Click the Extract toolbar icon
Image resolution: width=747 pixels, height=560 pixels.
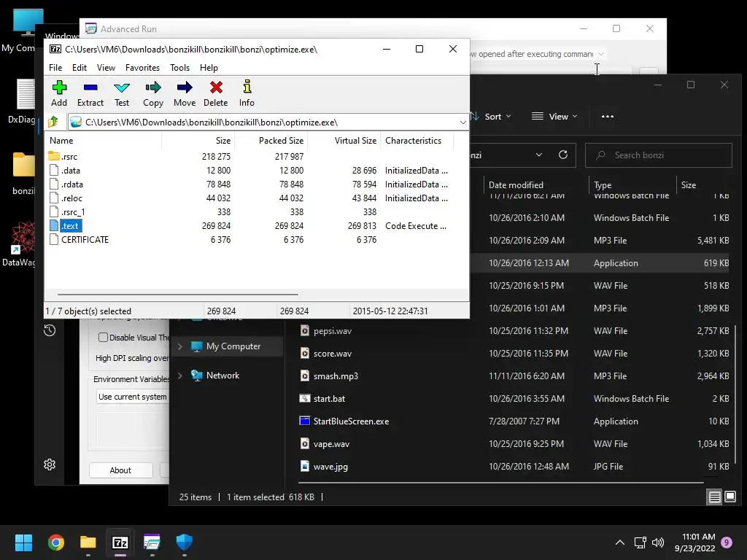(90, 93)
